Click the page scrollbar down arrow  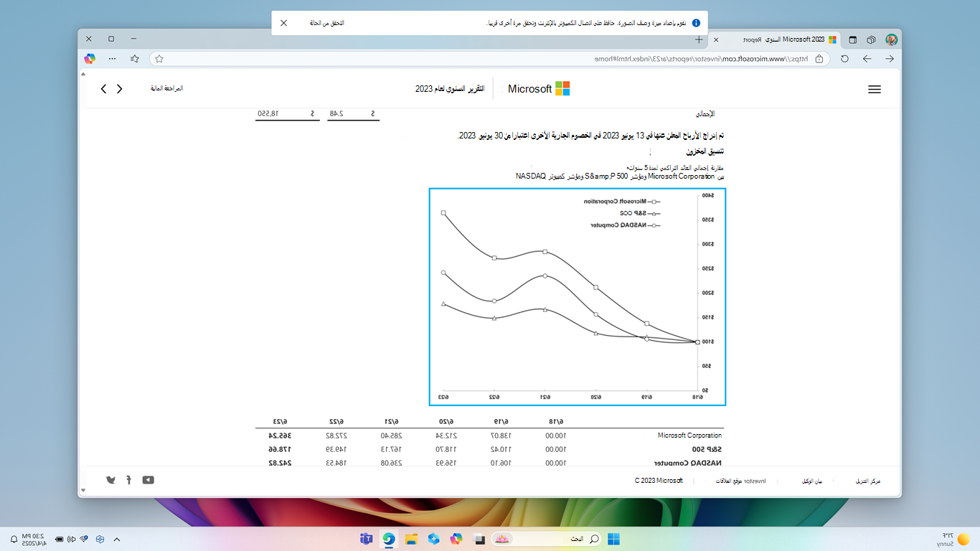[83, 491]
